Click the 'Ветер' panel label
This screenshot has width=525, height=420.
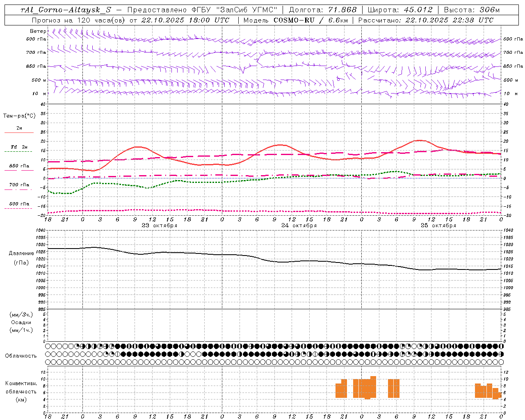tap(38, 31)
